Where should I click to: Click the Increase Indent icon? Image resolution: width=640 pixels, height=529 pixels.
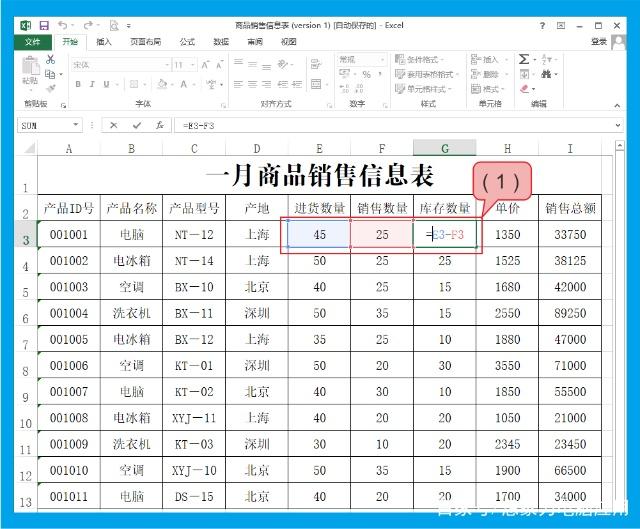coord(297,84)
